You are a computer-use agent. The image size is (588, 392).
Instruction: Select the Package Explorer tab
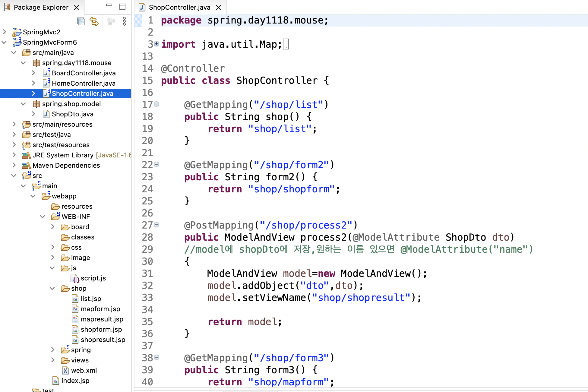click(41, 7)
